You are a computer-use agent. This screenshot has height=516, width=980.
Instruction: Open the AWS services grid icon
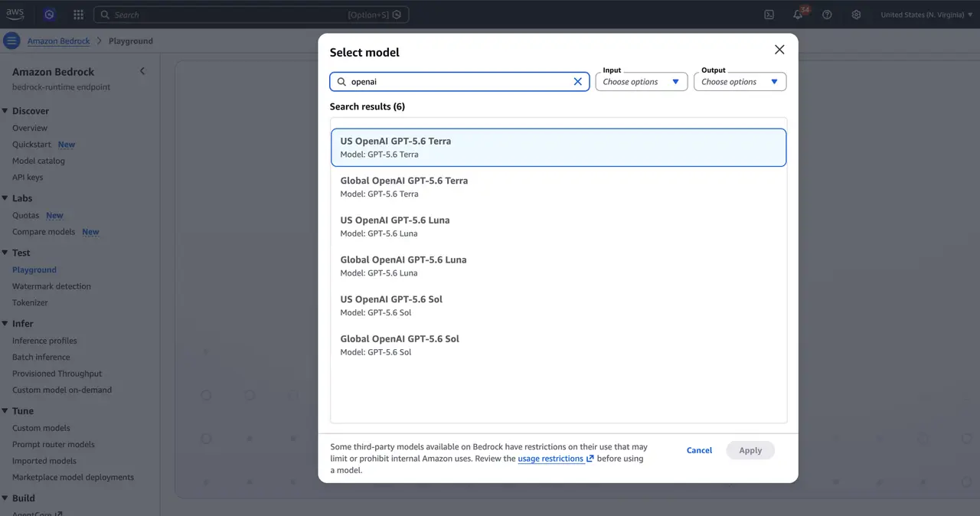(78, 15)
